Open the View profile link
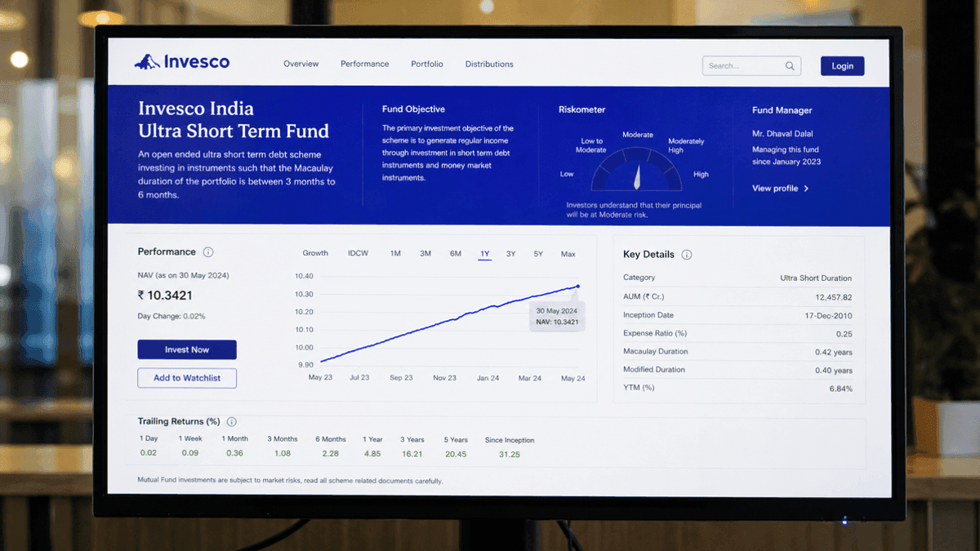The height and width of the screenshot is (551, 980). [781, 189]
